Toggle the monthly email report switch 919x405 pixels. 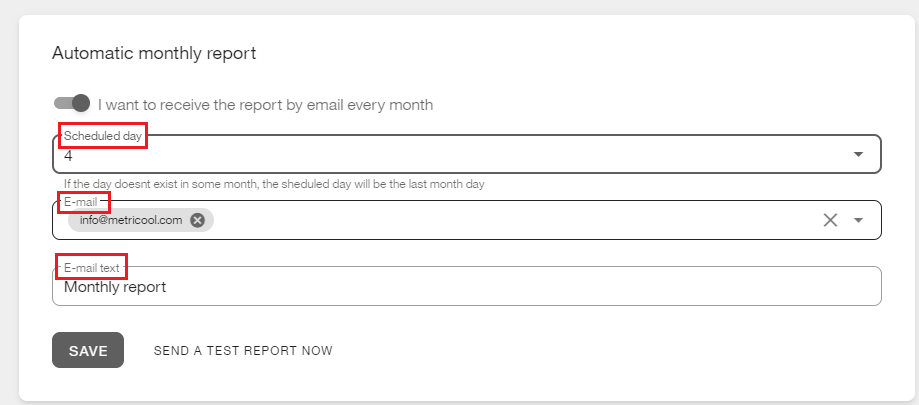72,104
